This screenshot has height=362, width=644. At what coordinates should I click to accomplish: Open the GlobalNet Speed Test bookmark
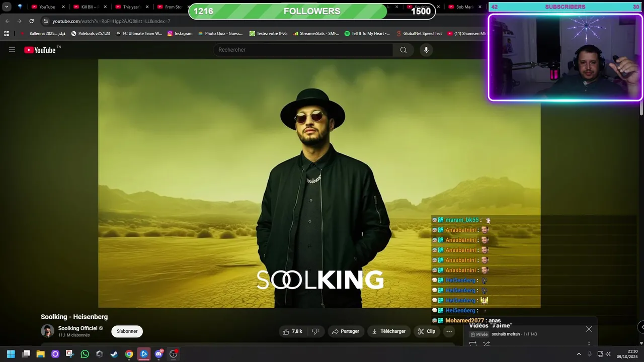(x=419, y=34)
